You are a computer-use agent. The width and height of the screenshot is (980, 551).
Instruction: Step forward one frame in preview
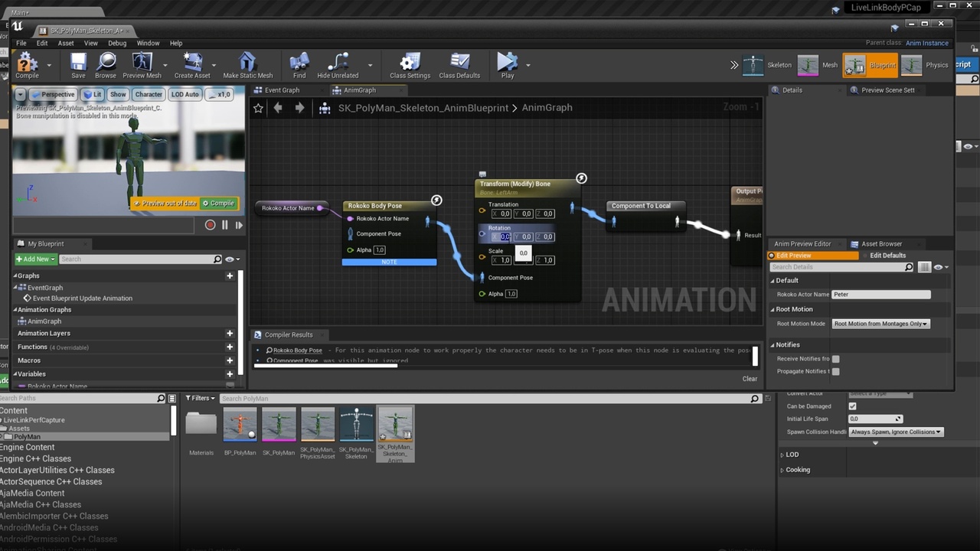[239, 225]
